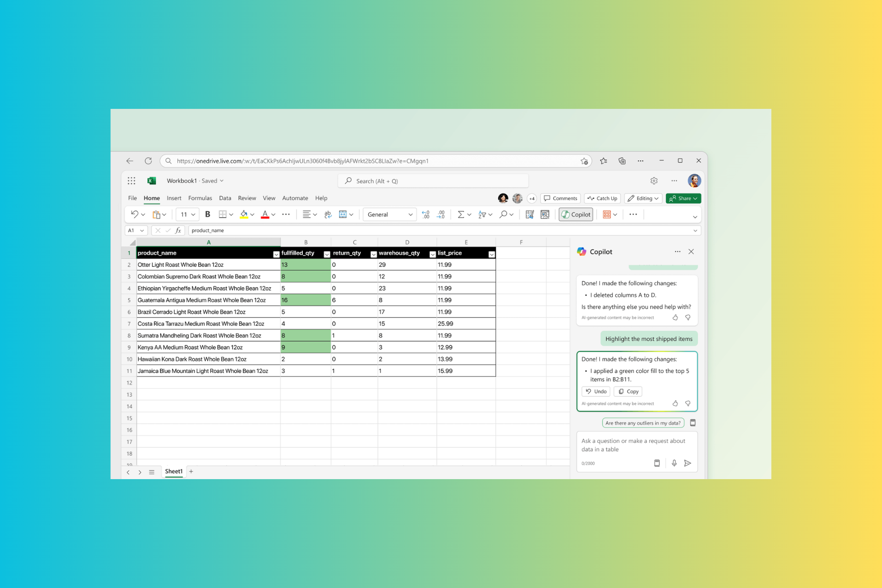Switch to the Insert tab

point(174,198)
